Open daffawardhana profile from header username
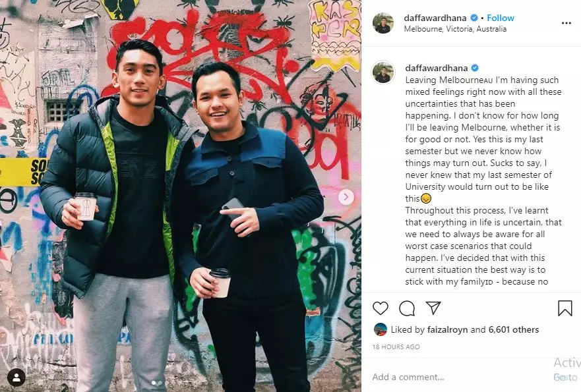 pyautogui.click(x=435, y=18)
